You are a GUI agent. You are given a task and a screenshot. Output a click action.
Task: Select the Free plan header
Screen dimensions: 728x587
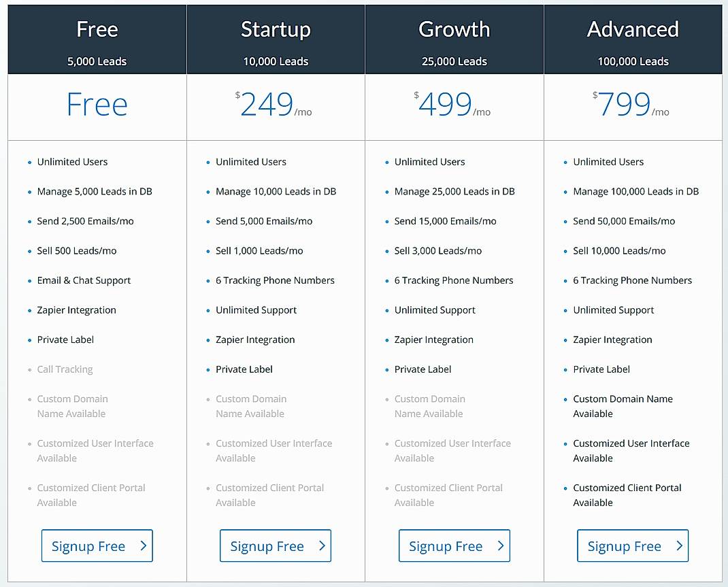97,29
